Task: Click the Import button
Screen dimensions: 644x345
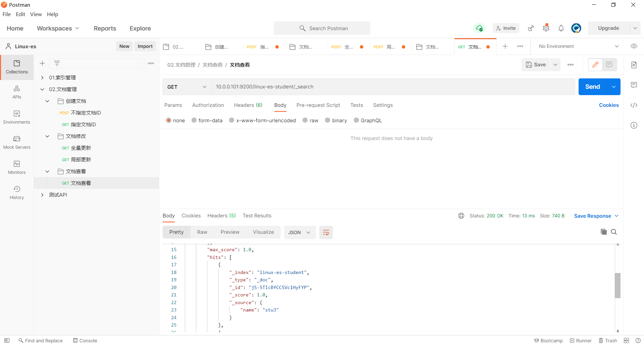Action: click(145, 46)
